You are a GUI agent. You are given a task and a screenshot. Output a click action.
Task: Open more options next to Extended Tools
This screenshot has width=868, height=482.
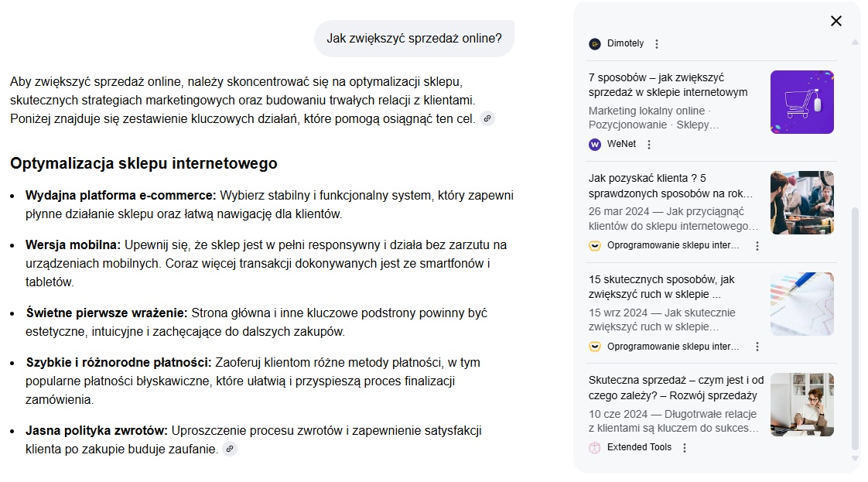(685, 447)
